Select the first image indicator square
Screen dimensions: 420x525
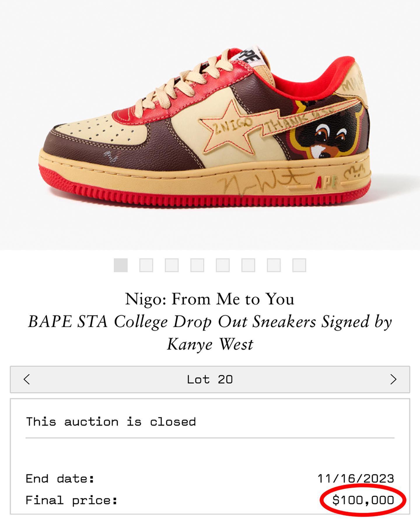121,265
